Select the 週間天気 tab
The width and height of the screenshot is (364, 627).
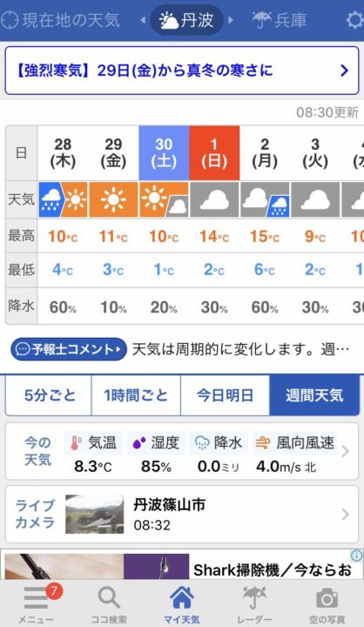pyautogui.click(x=314, y=395)
